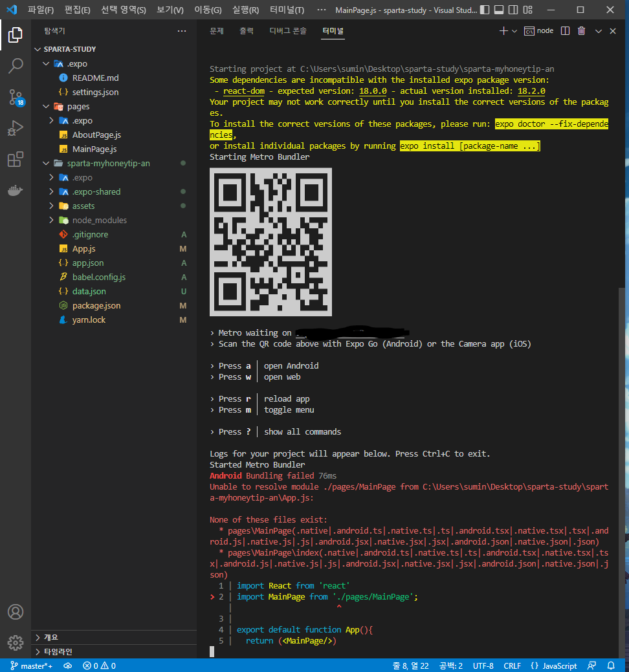
Task: Collapse the pages folder
Action: [114, 106]
